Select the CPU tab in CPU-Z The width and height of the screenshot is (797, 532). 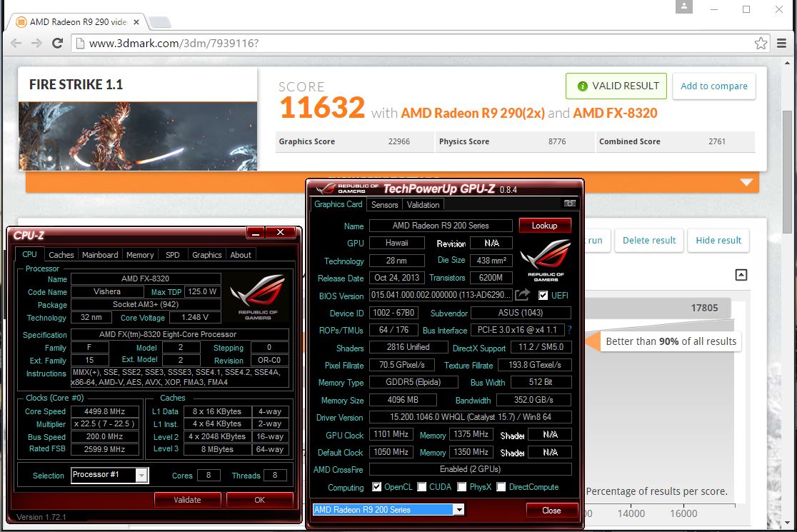[29, 254]
